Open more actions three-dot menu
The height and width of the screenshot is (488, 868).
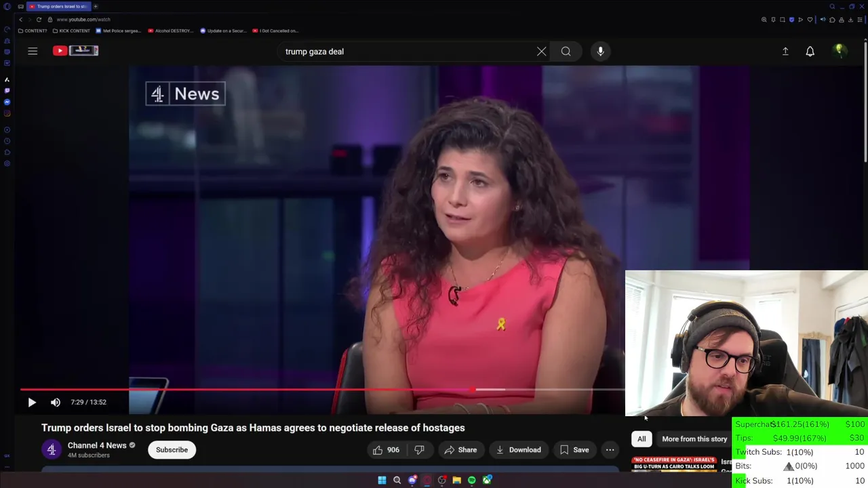[610, 450]
